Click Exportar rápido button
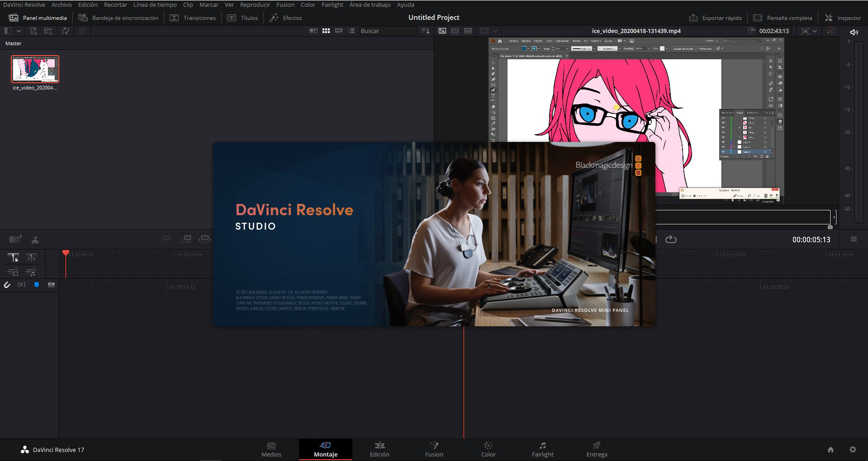The width and height of the screenshot is (868, 461). tap(716, 18)
